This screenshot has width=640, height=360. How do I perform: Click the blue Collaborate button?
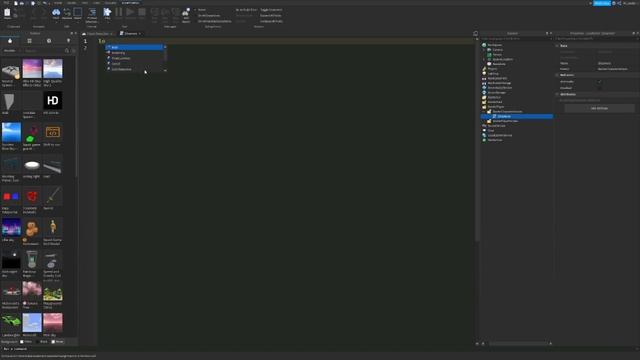click(x=602, y=3)
